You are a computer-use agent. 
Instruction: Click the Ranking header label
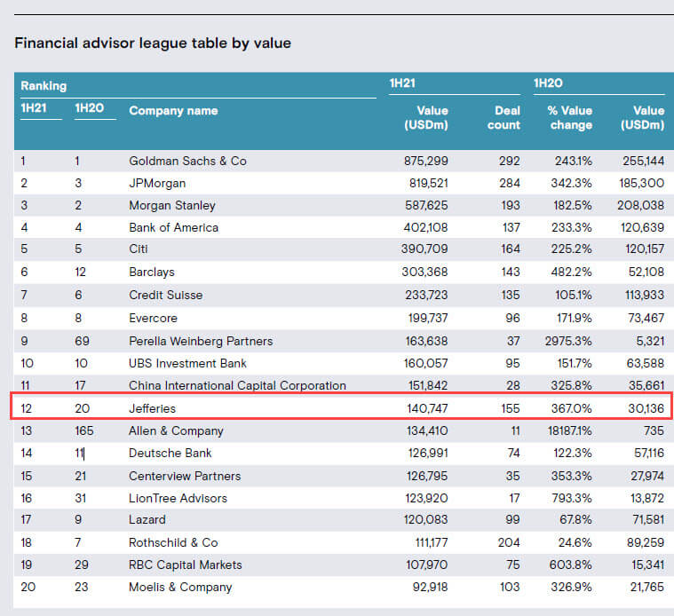point(44,86)
